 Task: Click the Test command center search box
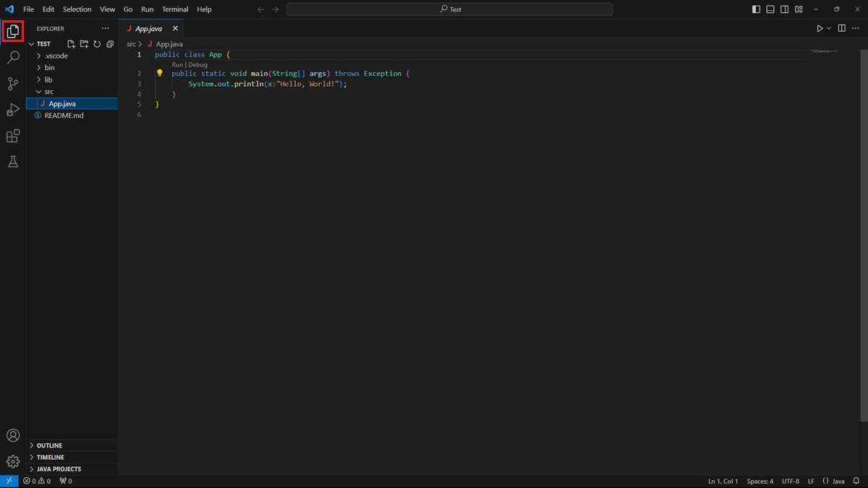pos(450,9)
